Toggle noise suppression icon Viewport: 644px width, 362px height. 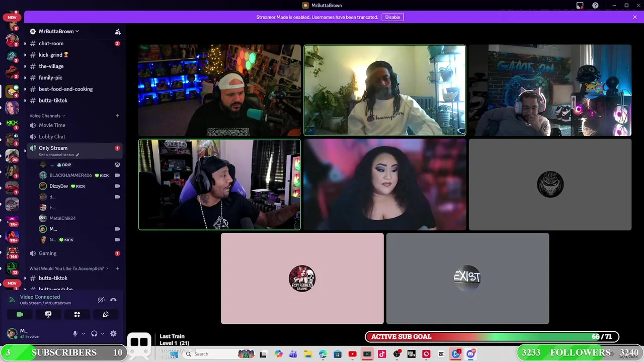101,300
